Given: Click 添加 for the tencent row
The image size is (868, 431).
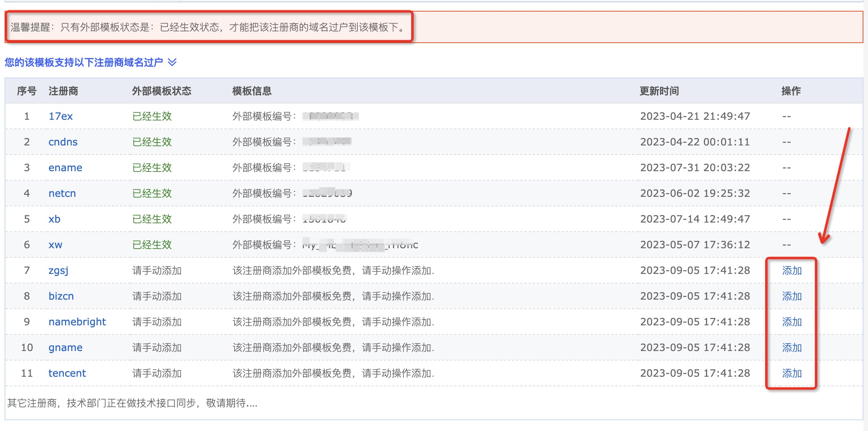Looking at the screenshot, I should pos(792,373).
